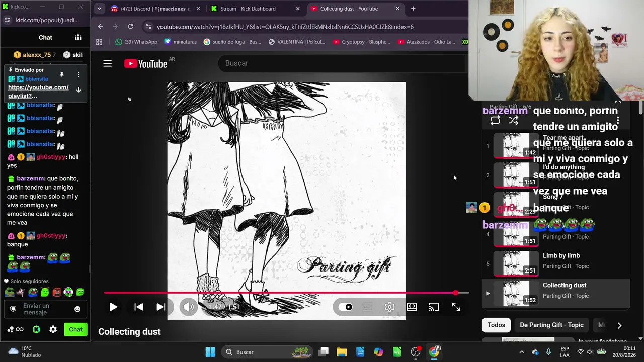Open chat identity shield icon
Screen dimensions: 644x362
[13, 309]
